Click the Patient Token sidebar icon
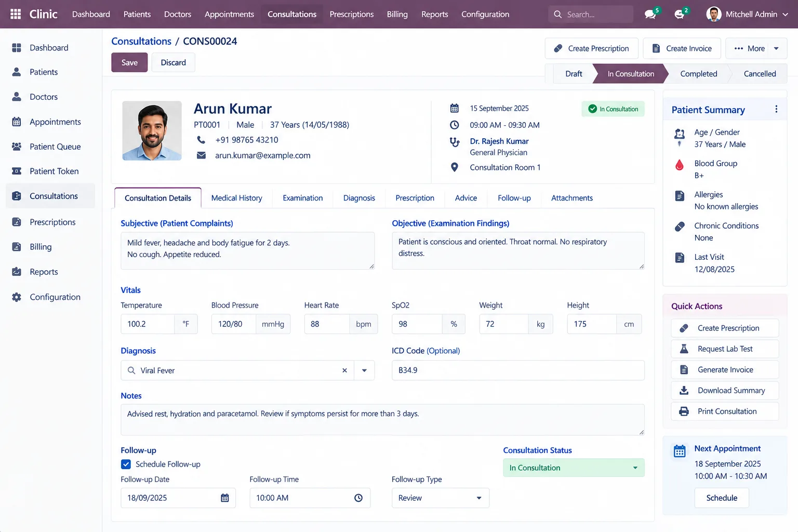This screenshot has height=532, width=798. tap(17, 171)
